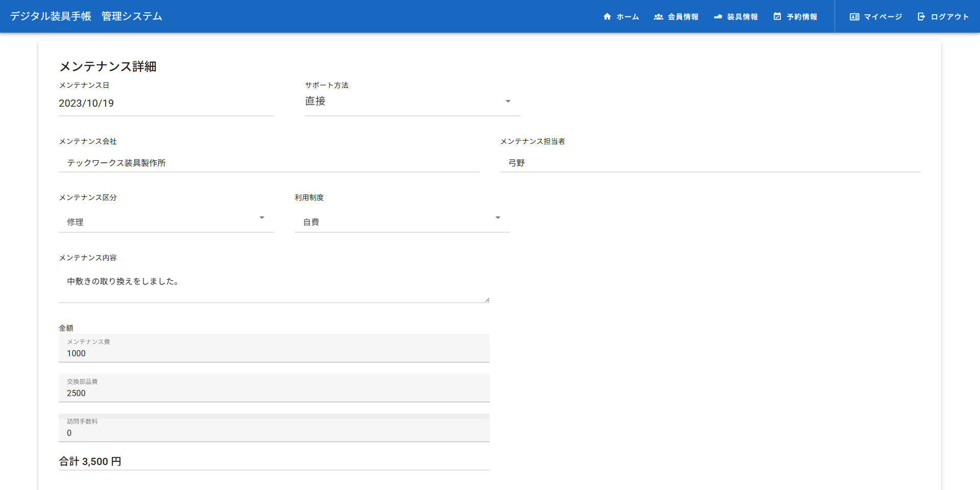The image size is (980, 490).
Task: Click the 会員情報 people icon
Action: pyautogui.click(x=658, y=17)
